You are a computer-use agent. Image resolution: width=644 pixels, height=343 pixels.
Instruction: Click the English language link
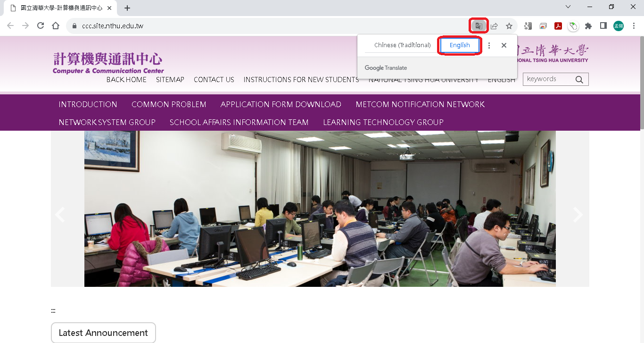coord(502,80)
